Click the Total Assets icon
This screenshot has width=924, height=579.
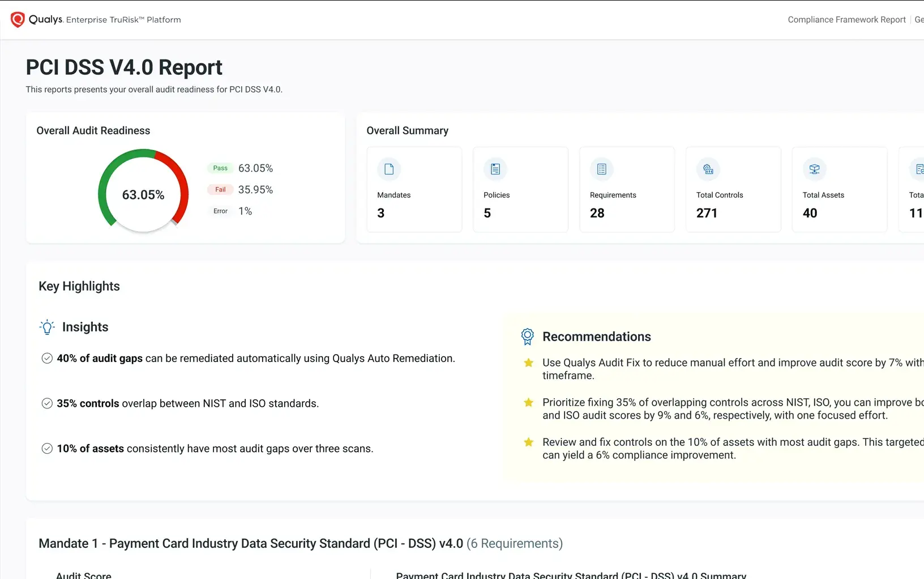(814, 169)
